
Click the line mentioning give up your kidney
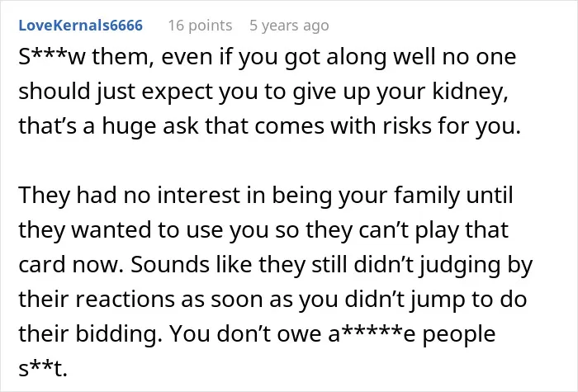(263, 92)
